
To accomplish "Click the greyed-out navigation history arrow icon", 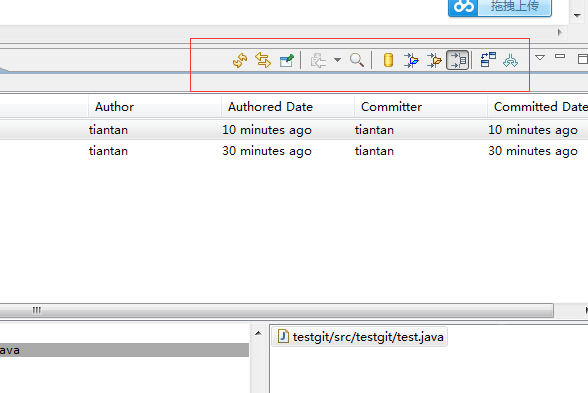I will pos(318,60).
